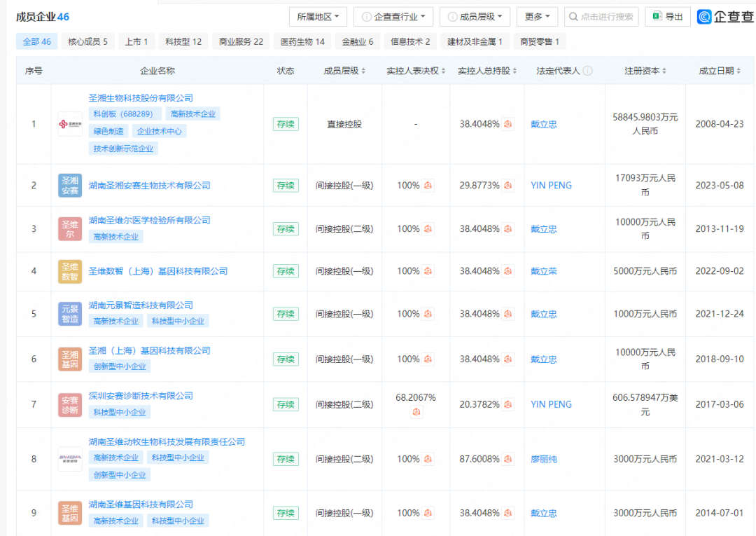Expand the 成员层级 level dropdown

click(x=474, y=16)
